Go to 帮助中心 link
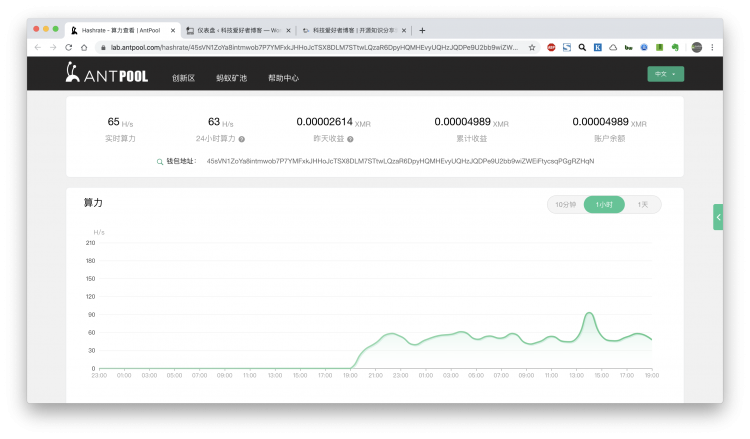Image resolution: width=750 pixels, height=439 pixels. [283, 78]
